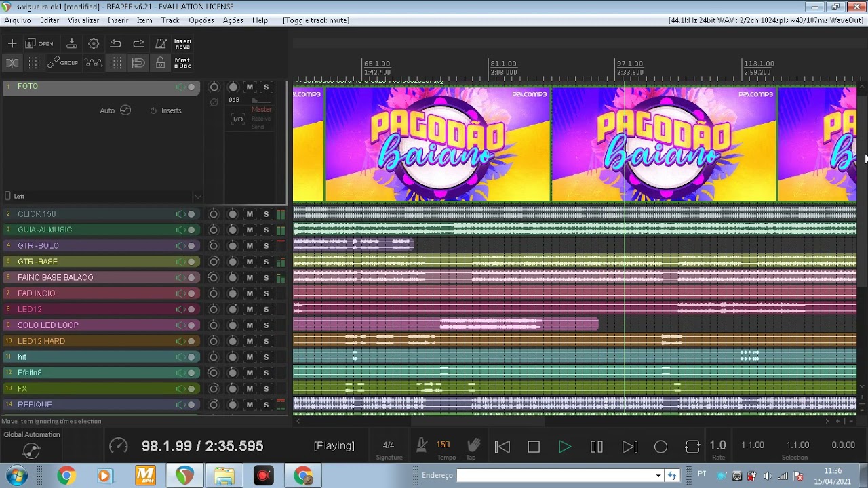Screen dimensions: 868x488
Task: Toggle the lock icon in toolbar
Action: pyautogui.click(x=161, y=62)
